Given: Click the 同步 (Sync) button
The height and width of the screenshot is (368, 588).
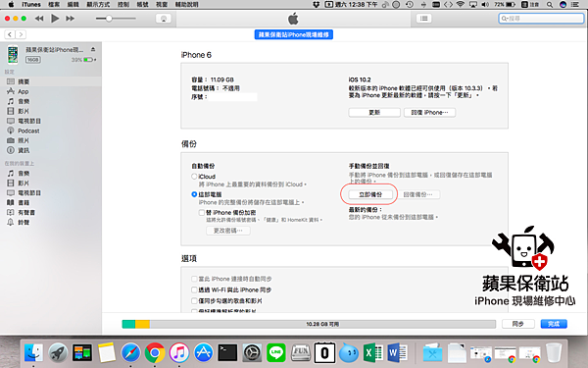Looking at the screenshot, I should (x=517, y=324).
